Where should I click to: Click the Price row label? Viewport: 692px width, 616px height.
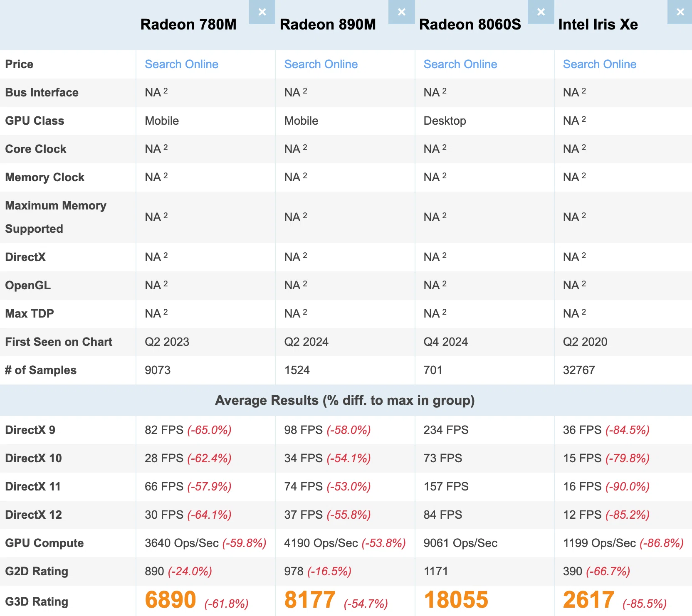[x=19, y=64]
